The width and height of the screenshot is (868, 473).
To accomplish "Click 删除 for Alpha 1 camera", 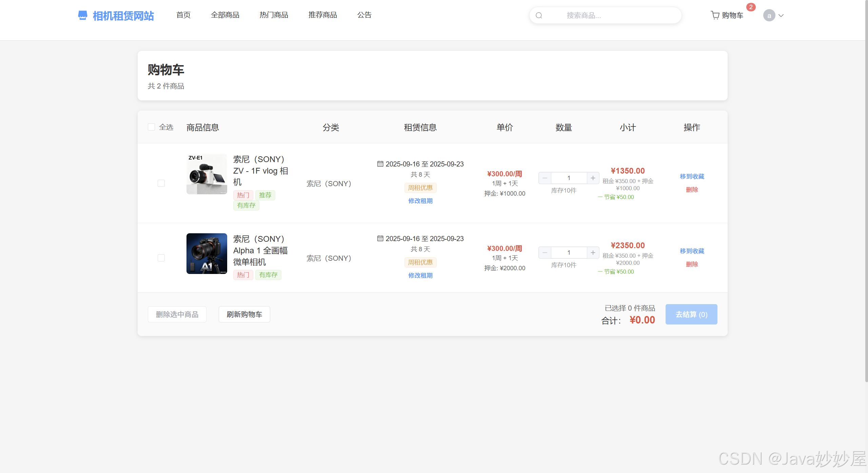I will (692, 264).
